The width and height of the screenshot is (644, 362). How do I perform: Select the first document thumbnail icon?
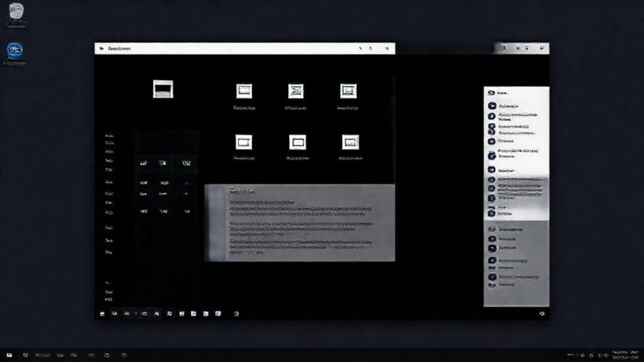coord(244,92)
